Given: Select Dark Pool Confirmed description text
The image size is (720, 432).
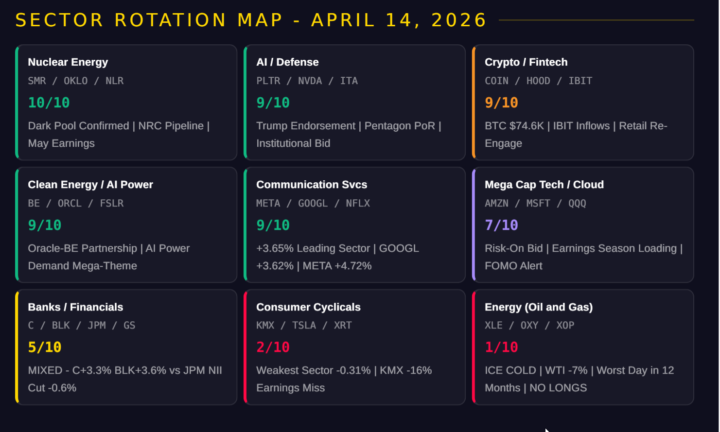Looking at the screenshot, I should coord(119,135).
